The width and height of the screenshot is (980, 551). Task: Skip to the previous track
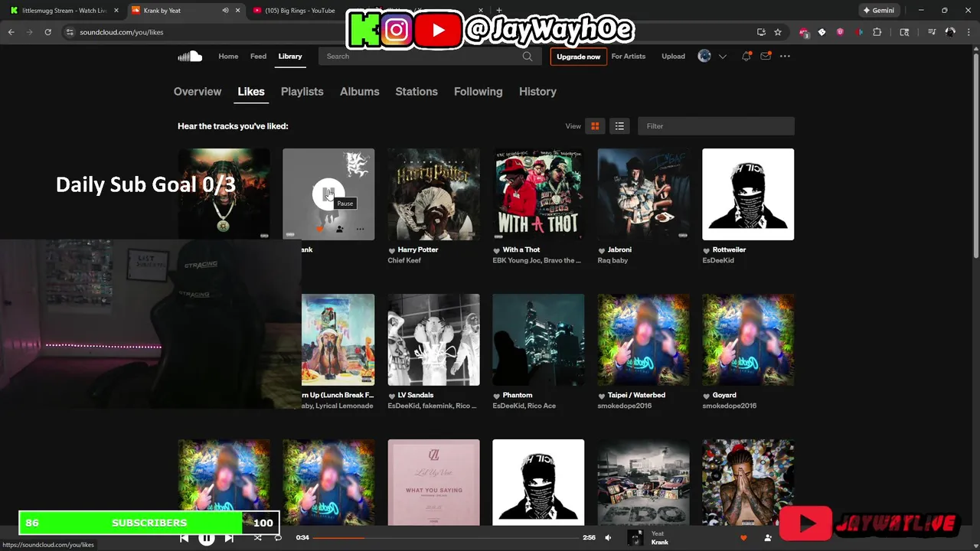click(184, 538)
